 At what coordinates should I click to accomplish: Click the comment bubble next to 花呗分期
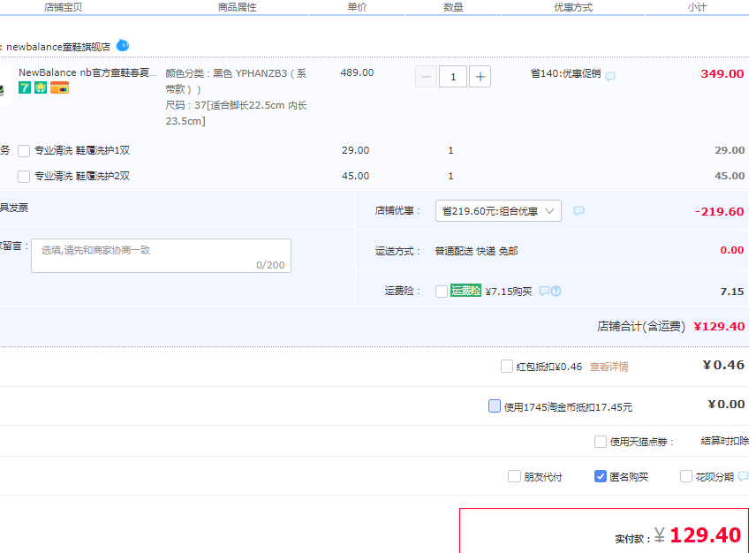[x=743, y=476]
